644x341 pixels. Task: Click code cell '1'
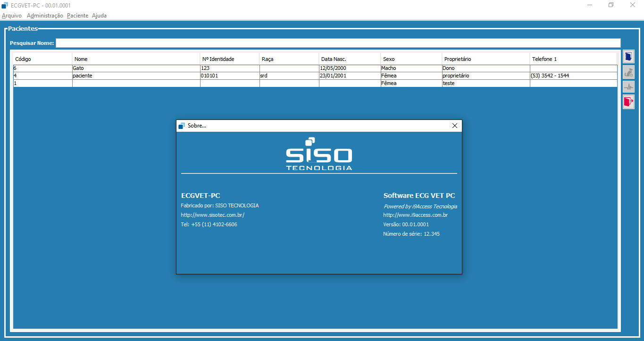[x=42, y=83]
